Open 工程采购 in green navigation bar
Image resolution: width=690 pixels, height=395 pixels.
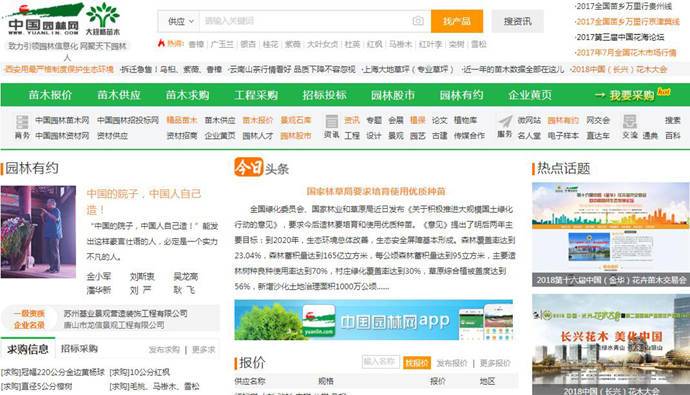click(256, 95)
